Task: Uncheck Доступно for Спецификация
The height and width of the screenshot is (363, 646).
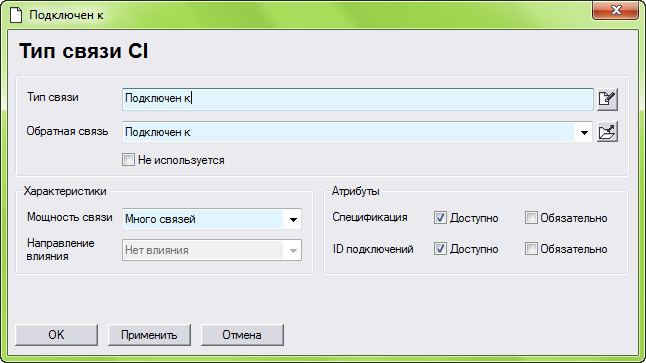Action: click(x=440, y=218)
